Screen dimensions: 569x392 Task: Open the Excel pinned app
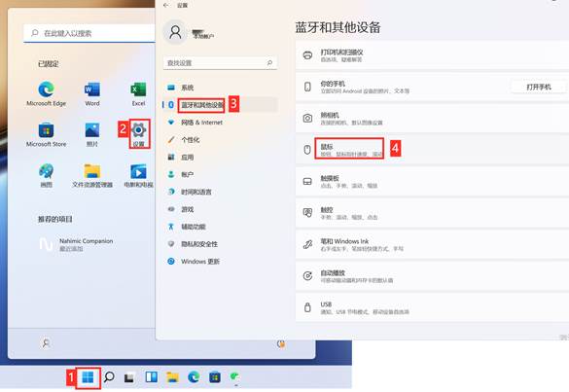point(139,93)
